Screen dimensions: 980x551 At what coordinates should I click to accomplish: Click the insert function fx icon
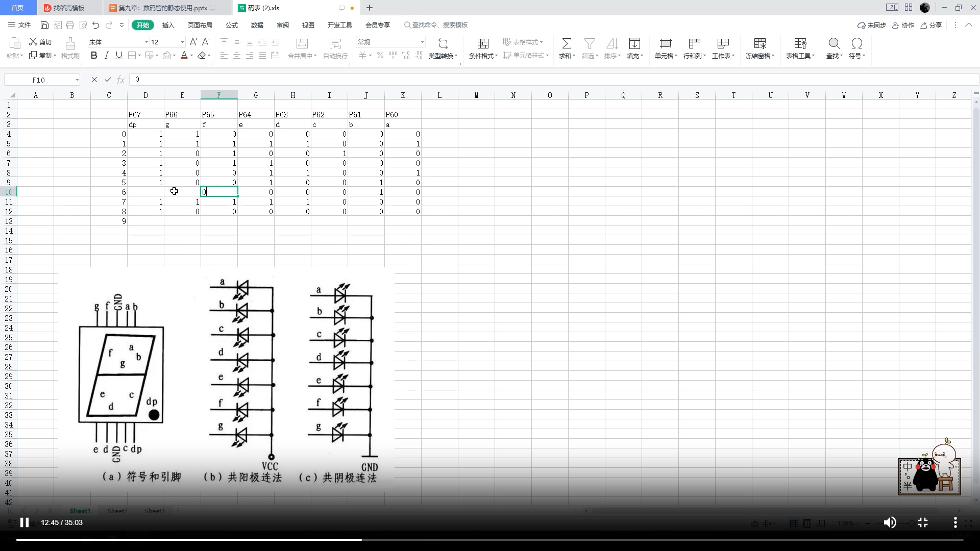121,80
